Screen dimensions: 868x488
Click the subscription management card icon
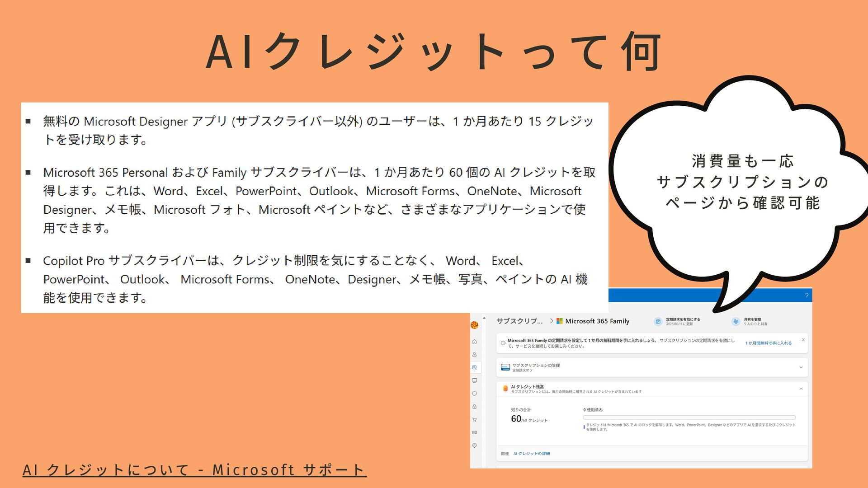[505, 367]
